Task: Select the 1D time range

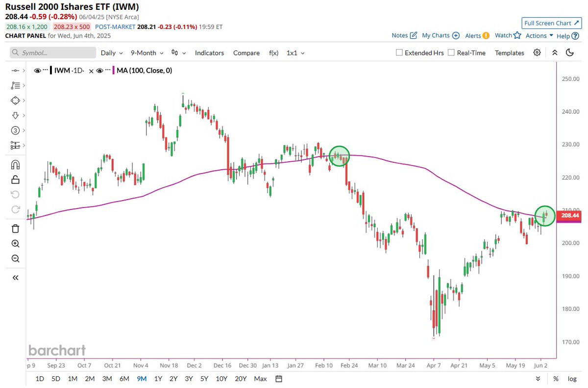Action: pyautogui.click(x=40, y=379)
